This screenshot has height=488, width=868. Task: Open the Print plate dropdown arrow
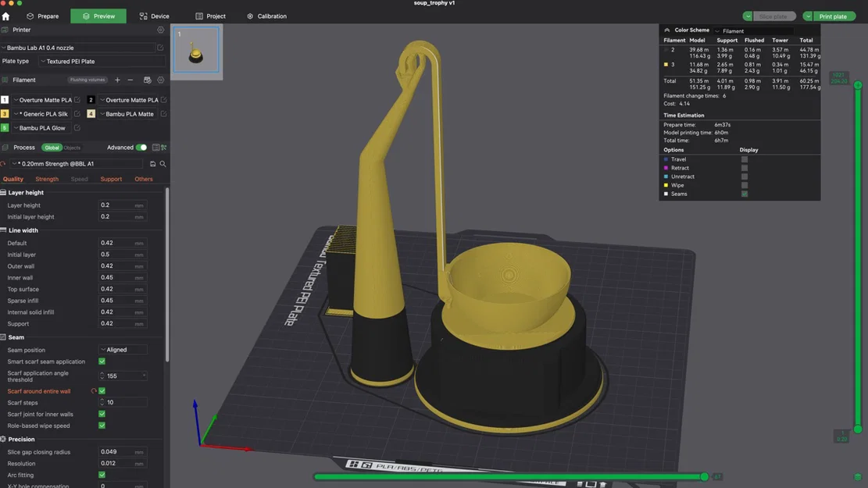pos(808,16)
